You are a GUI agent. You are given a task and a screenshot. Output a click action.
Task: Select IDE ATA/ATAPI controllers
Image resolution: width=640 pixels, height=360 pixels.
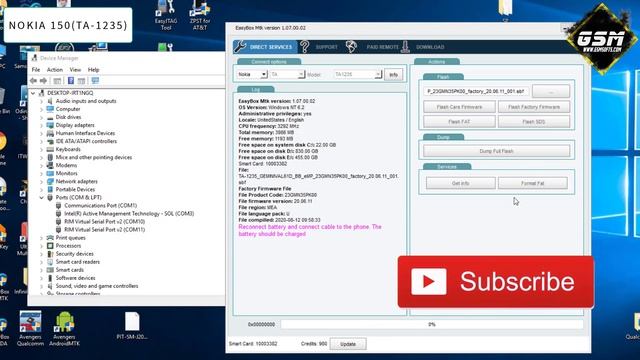click(86, 141)
